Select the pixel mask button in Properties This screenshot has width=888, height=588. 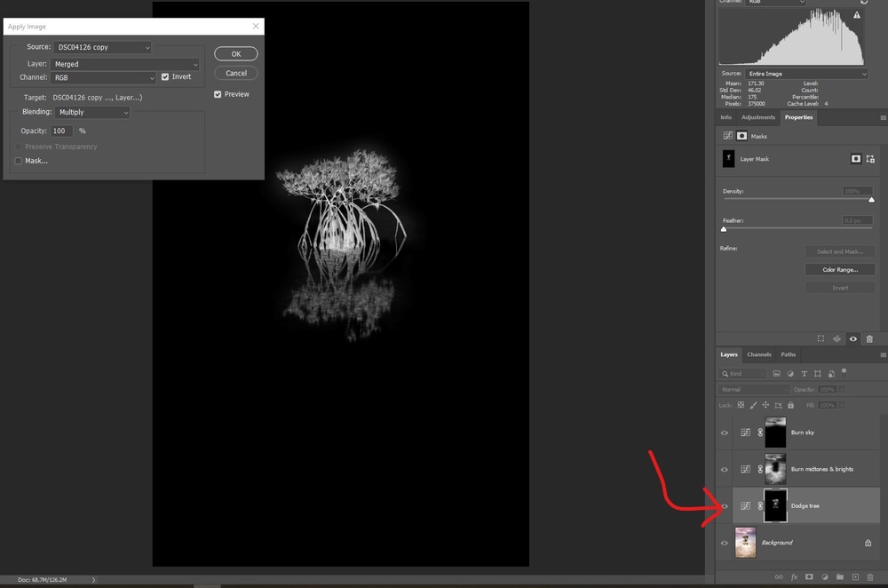click(x=856, y=159)
